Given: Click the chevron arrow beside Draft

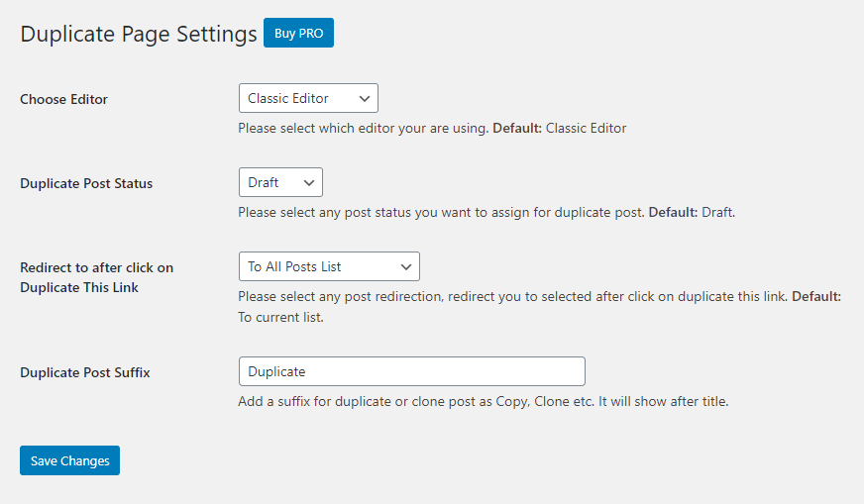Looking at the screenshot, I should coord(309,182).
